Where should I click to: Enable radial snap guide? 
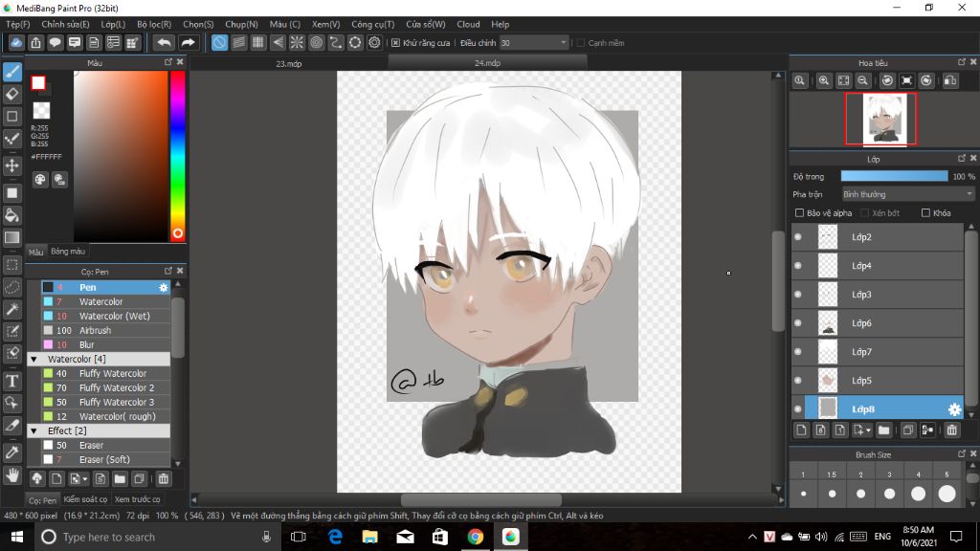pyautogui.click(x=297, y=42)
